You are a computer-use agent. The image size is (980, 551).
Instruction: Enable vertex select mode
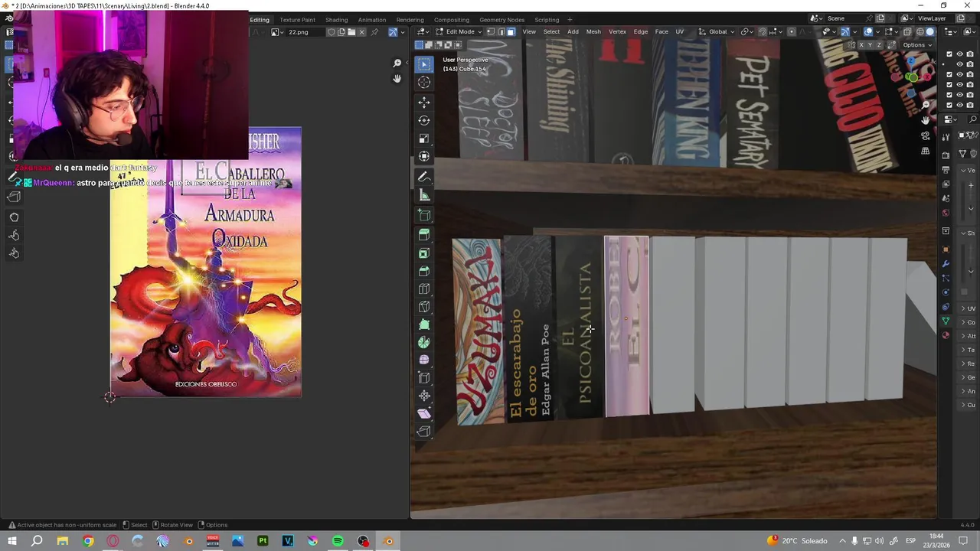(x=489, y=31)
